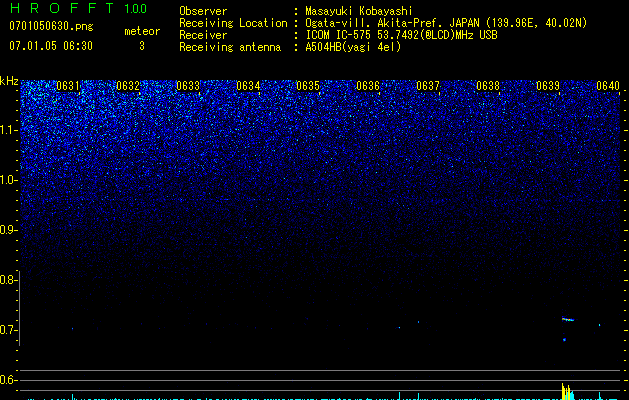Image resolution: width=629 pixels, height=400 pixels.
Task: Click the 0634 time marker
Action: 248,86
